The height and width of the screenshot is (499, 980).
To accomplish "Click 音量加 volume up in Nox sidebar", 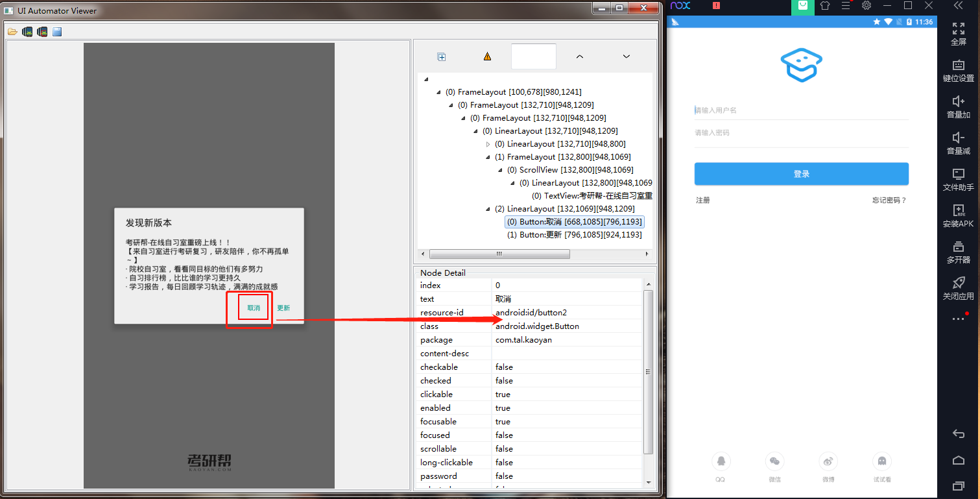I will coord(959,106).
